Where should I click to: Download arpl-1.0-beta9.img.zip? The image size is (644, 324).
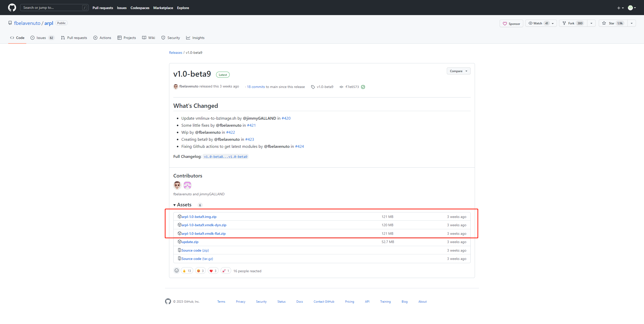tap(199, 217)
